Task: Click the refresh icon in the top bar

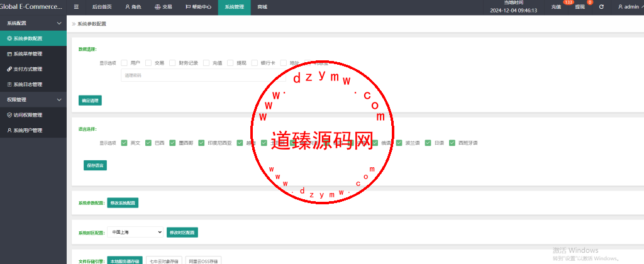Action: click(601, 7)
